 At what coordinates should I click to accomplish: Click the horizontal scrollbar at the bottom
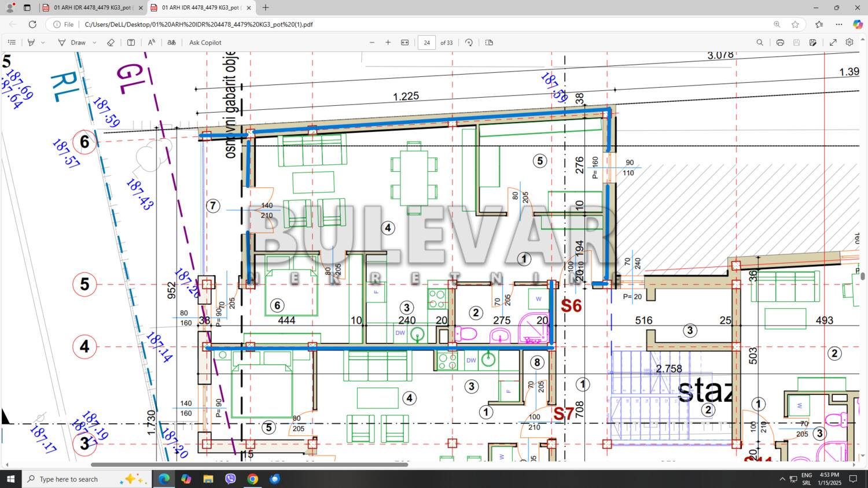249,464
